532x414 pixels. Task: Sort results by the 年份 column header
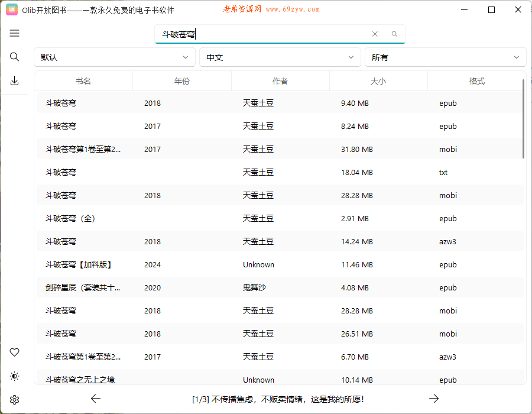point(181,81)
